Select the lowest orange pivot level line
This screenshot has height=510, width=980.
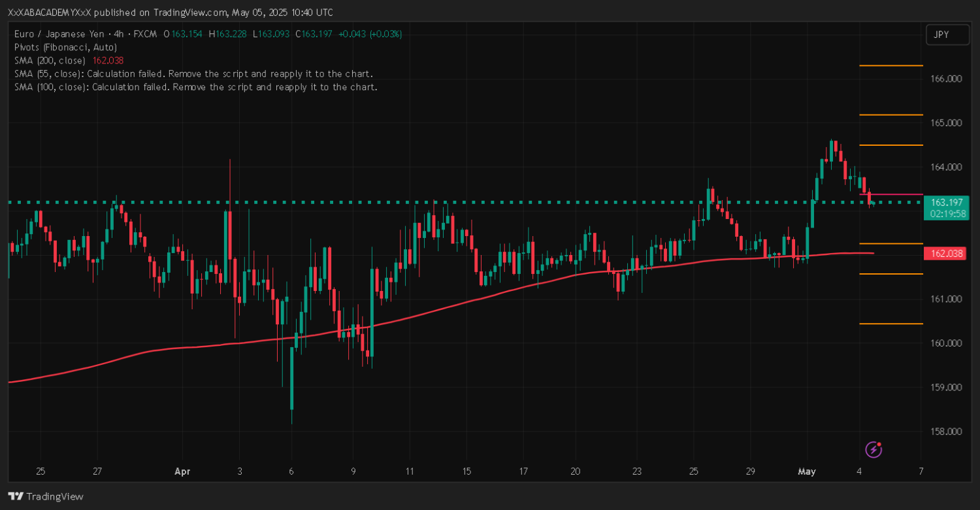[890, 324]
